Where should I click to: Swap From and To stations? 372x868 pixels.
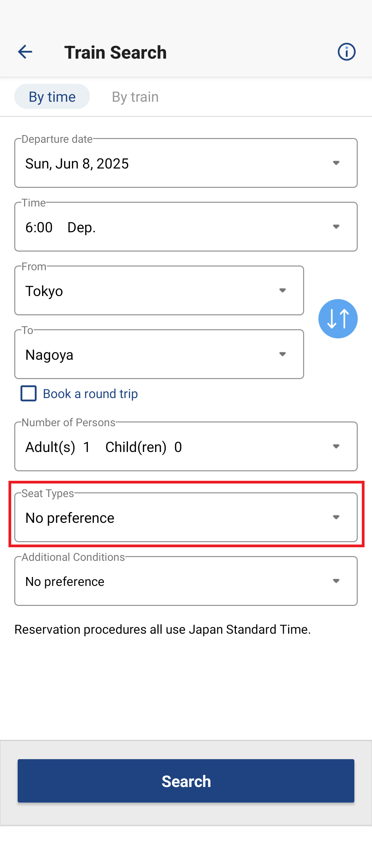338,319
